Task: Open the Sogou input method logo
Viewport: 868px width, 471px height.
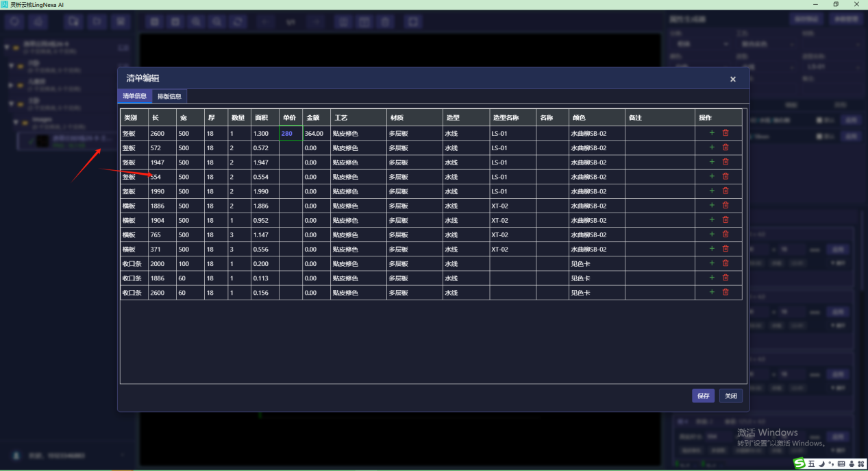Action: point(799,464)
